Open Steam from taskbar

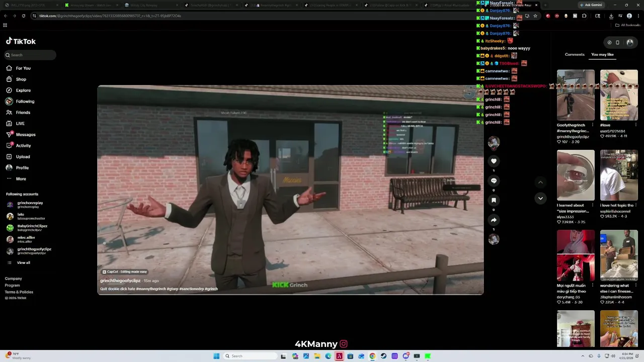[383, 356]
